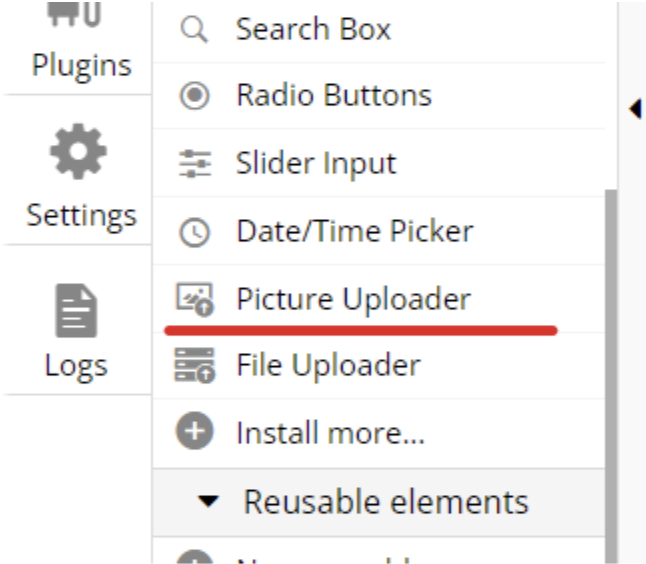The image size is (646, 564).
Task: Click the Date/Time Picker clock icon
Action: pyautogui.click(x=193, y=233)
